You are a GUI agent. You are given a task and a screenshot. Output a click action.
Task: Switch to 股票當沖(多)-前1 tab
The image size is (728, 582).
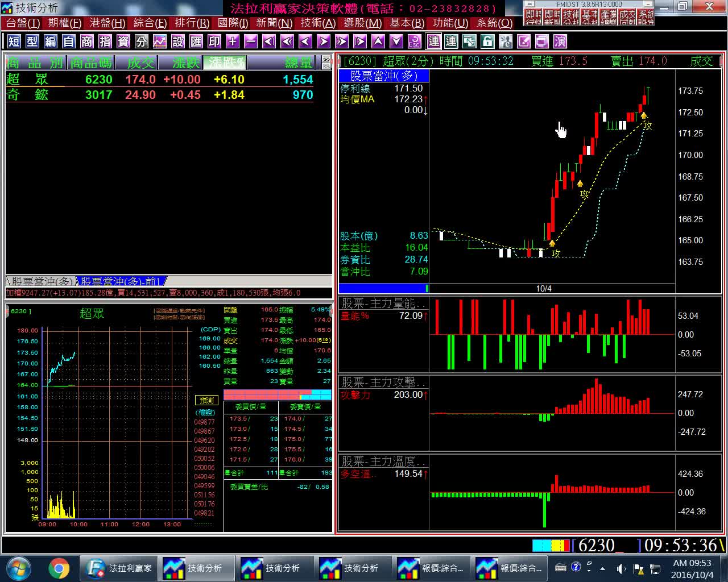pos(122,281)
